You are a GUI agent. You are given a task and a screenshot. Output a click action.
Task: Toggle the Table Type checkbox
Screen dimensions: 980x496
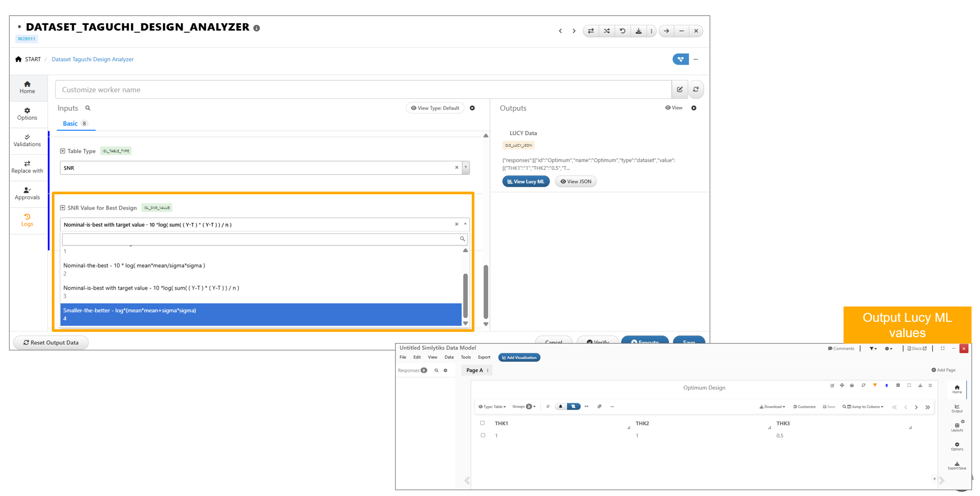coord(62,151)
